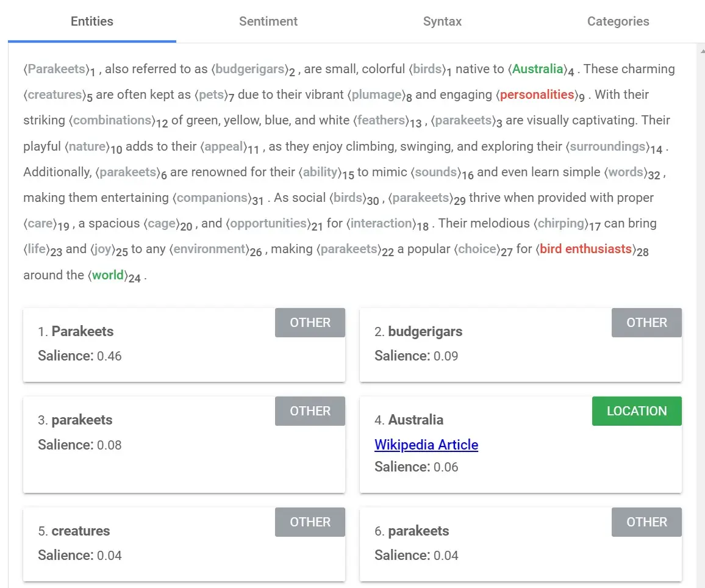Click the 4. Australia card heading

click(x=415, y=420)
